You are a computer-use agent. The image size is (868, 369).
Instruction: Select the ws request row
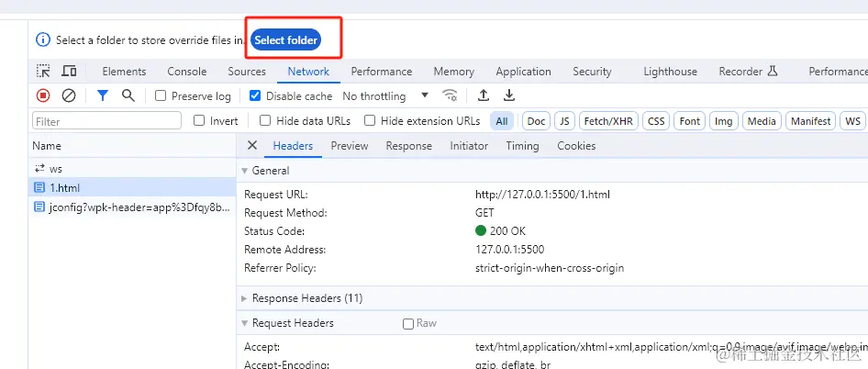(132, 168)
